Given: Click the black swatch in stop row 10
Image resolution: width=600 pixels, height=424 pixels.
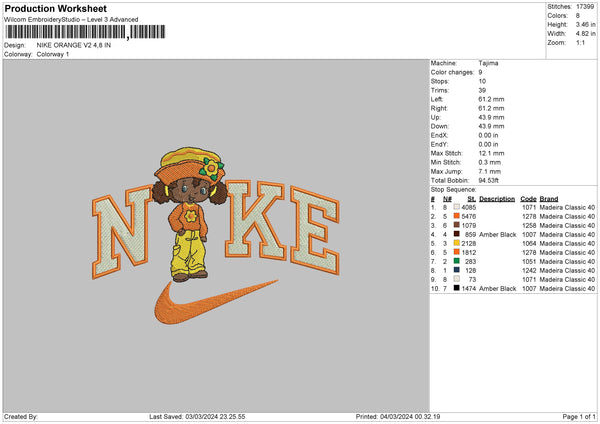Looking at the screenshot, I should click(x=457, y=288).
